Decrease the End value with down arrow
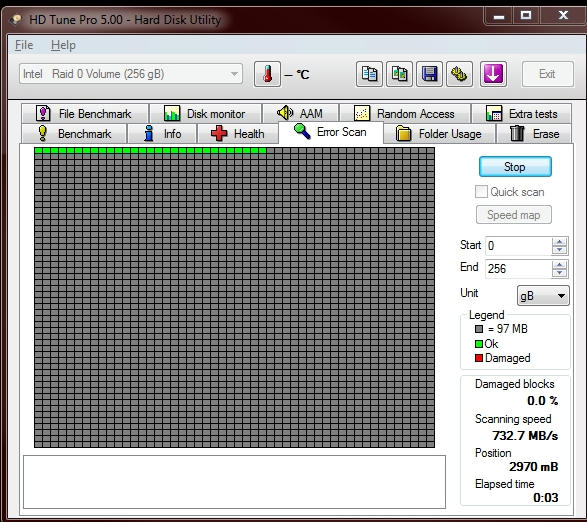 (x=559, y=273)
